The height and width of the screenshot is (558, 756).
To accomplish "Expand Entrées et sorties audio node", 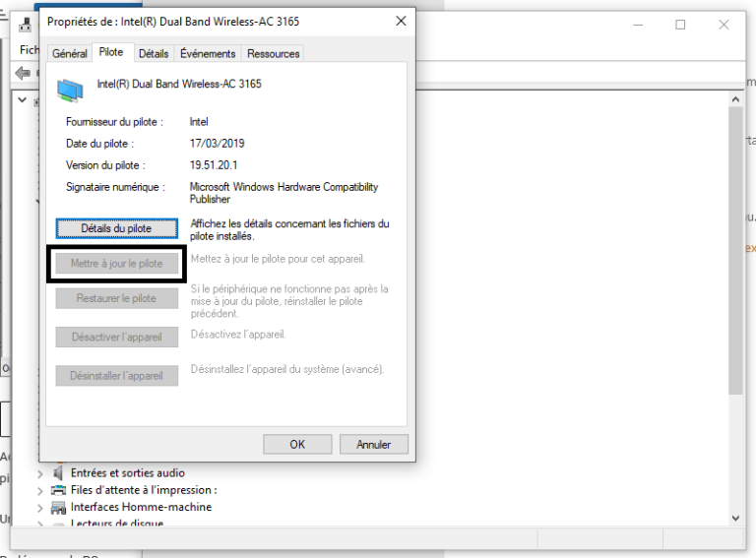I will (x=40, y=473).
